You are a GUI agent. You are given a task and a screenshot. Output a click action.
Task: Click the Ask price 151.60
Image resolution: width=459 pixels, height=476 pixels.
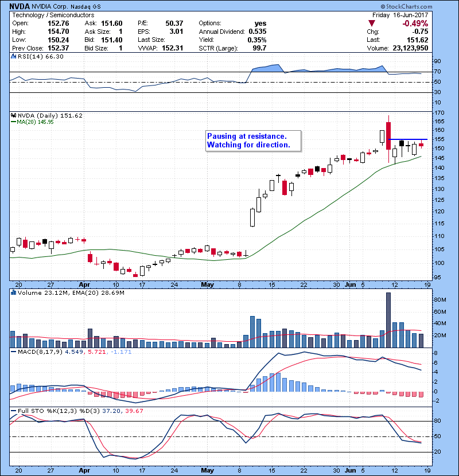point(112,24)
